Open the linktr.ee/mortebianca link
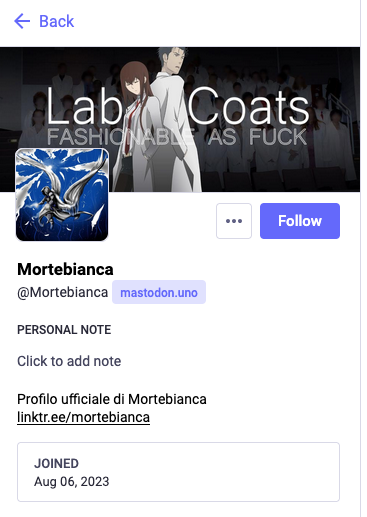The image size is (367, 517). pos(83,417)
